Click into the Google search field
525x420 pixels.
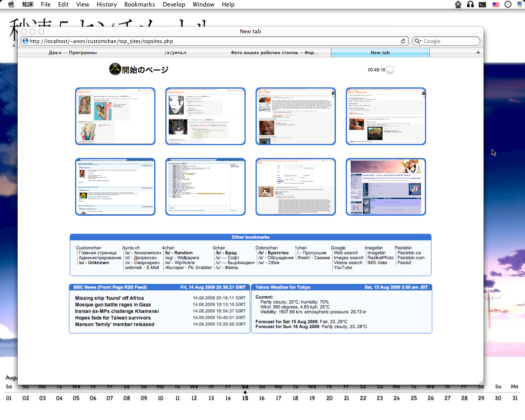446,41
